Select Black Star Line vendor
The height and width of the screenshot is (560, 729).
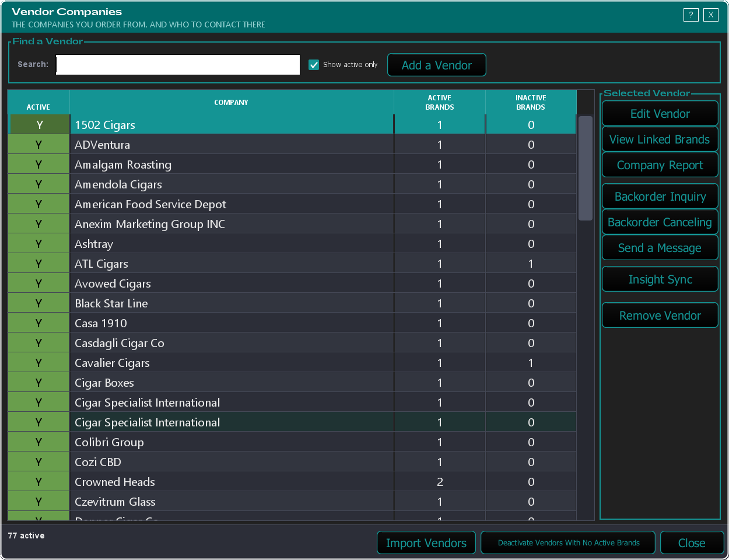(292, 303)
